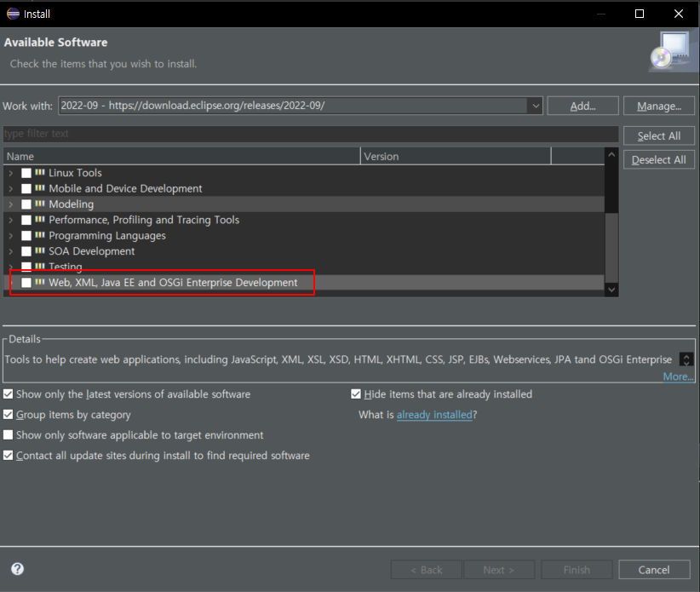Click the Modeling category icon

40,204
